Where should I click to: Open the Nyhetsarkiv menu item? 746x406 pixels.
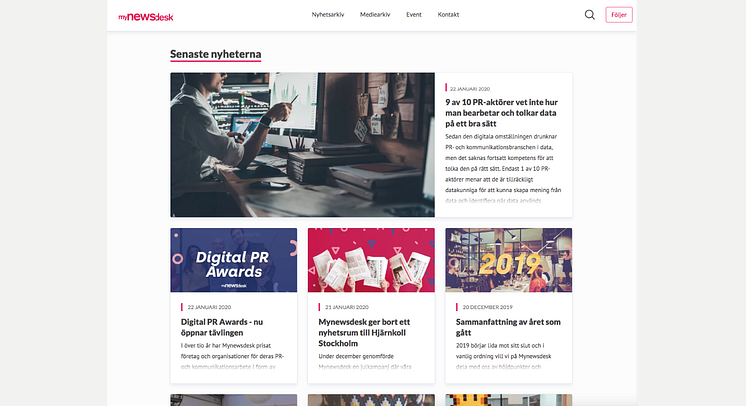(328, 15)
